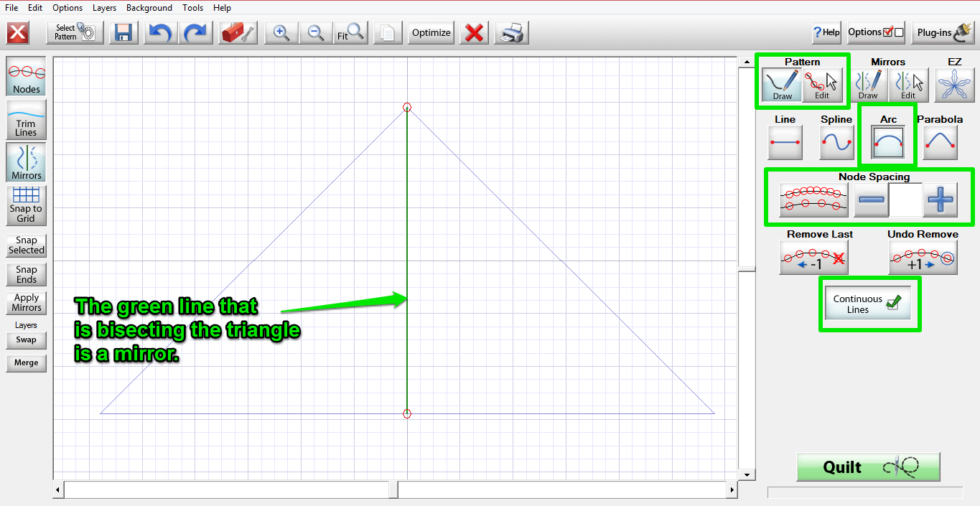The image size is (980, 506).
Task: Click the vertical scrollbar up arrow
Action: 747,64
